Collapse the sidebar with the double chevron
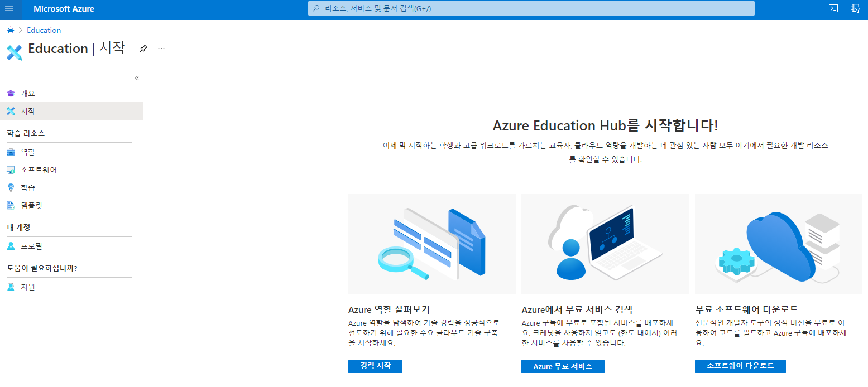This screenshot has height=387, width=868. [x=137, y=78]
